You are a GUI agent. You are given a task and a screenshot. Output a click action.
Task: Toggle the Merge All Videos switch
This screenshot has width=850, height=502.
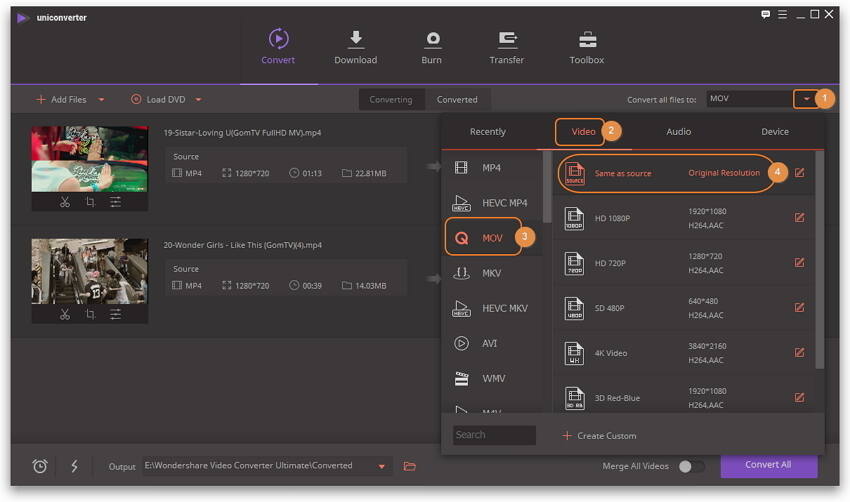(x=690, y=466)
